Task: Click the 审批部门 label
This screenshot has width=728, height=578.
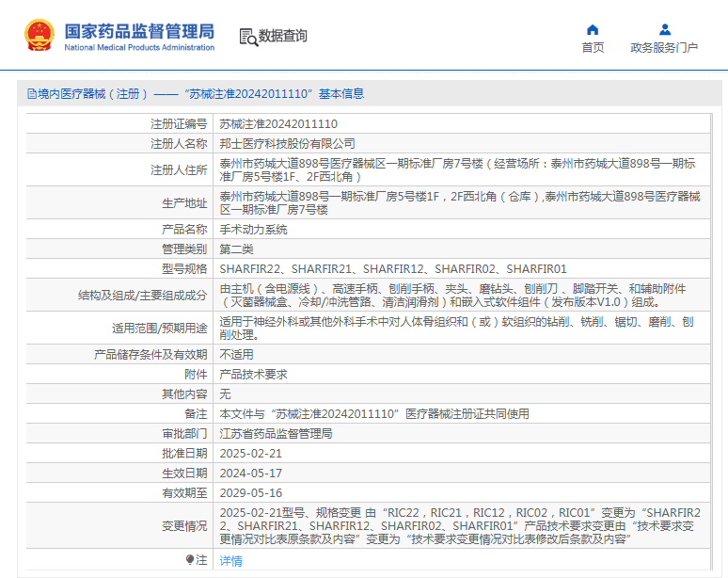Action: 184,433
